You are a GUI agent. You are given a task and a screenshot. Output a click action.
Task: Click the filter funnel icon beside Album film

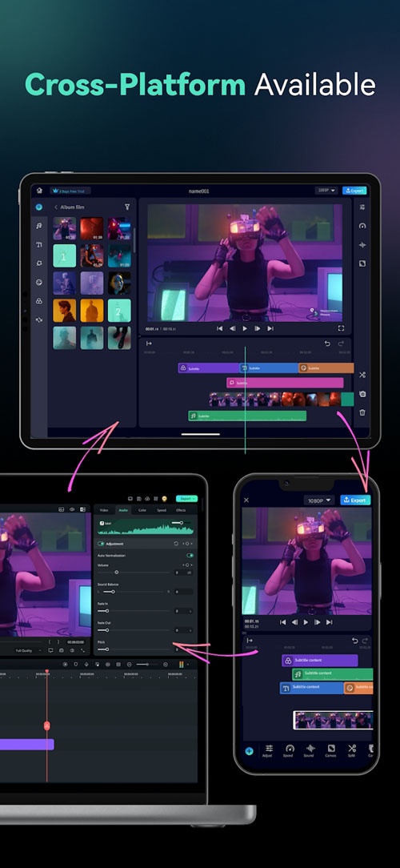tap(127, 207)
